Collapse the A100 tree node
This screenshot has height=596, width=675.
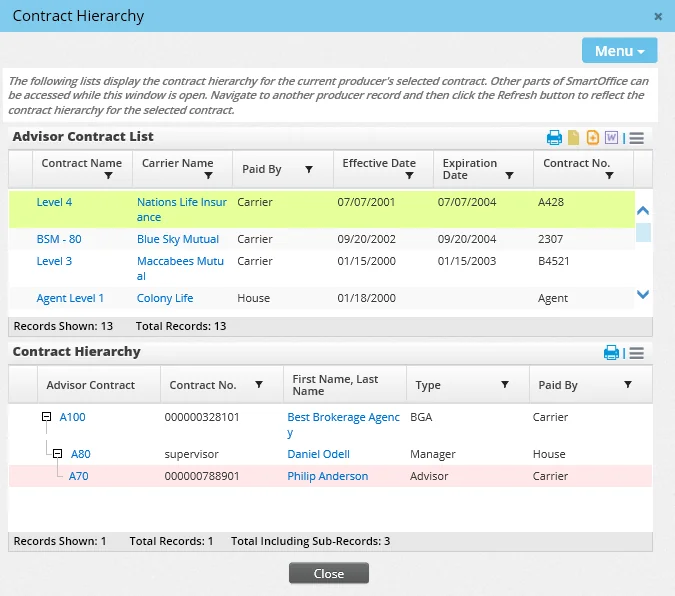pyautogui.click(x=46, y=416)
